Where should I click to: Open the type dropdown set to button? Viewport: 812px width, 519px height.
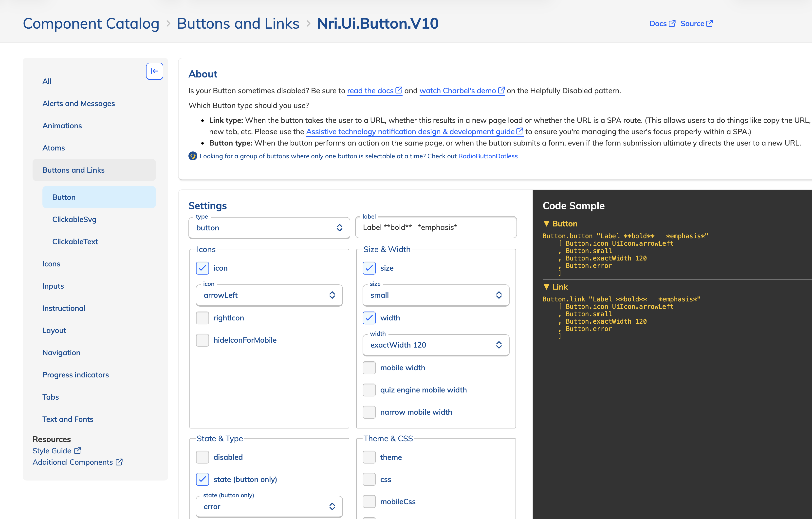tap(269, 228)
